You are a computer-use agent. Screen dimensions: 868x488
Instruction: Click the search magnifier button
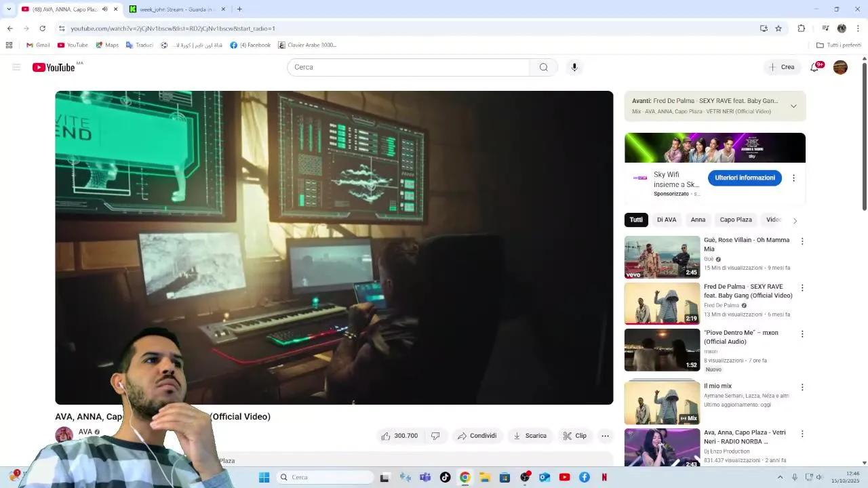[x=543, y=67]
